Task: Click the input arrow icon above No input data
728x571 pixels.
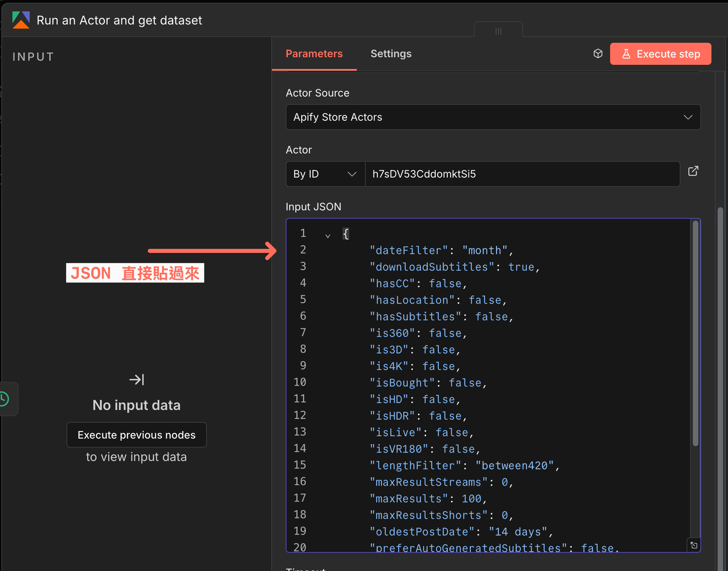Action: click(x=136, y=380)
